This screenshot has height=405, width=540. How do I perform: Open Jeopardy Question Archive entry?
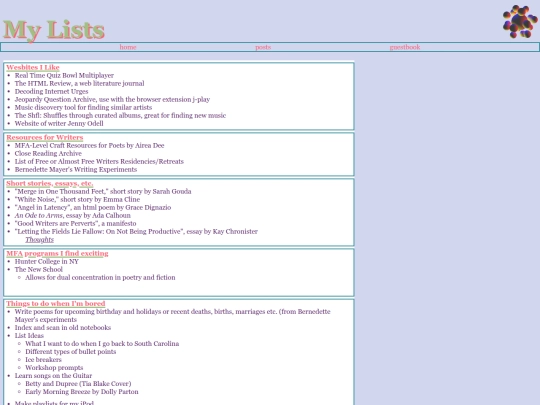pos(112,99)
